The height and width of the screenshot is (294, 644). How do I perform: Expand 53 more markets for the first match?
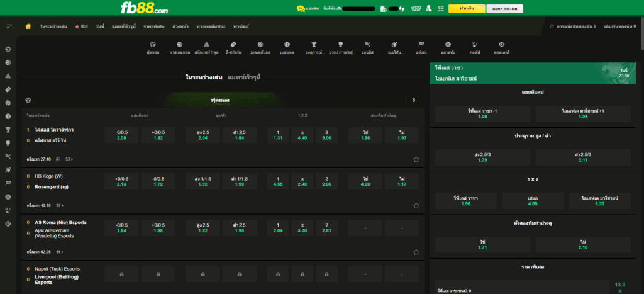click(69, 159)
